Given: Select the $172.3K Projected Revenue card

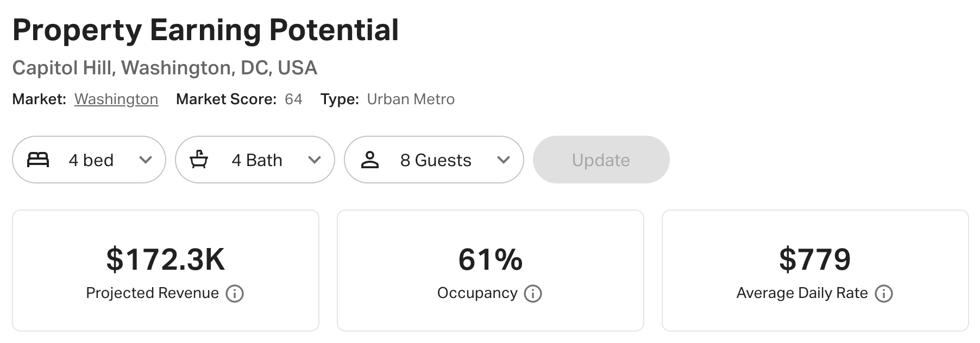Looking at the screenshot, I should (166, 270).
